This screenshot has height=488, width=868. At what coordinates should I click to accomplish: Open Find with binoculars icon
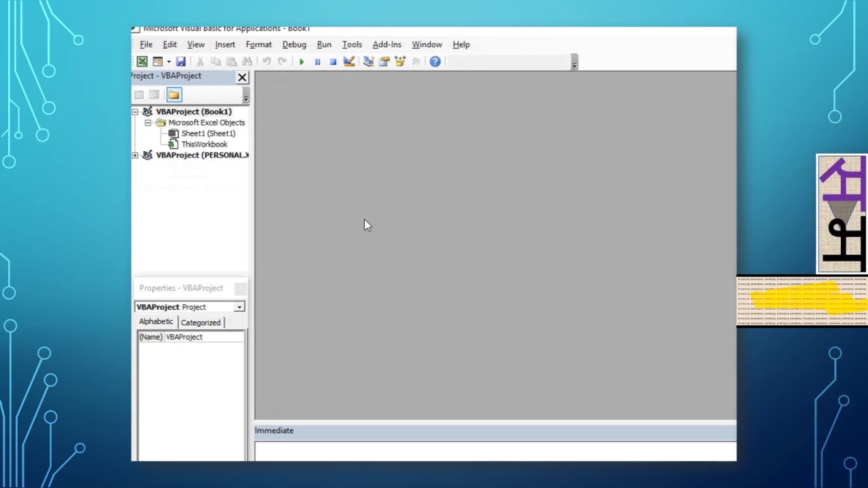[x=247, y=62]
